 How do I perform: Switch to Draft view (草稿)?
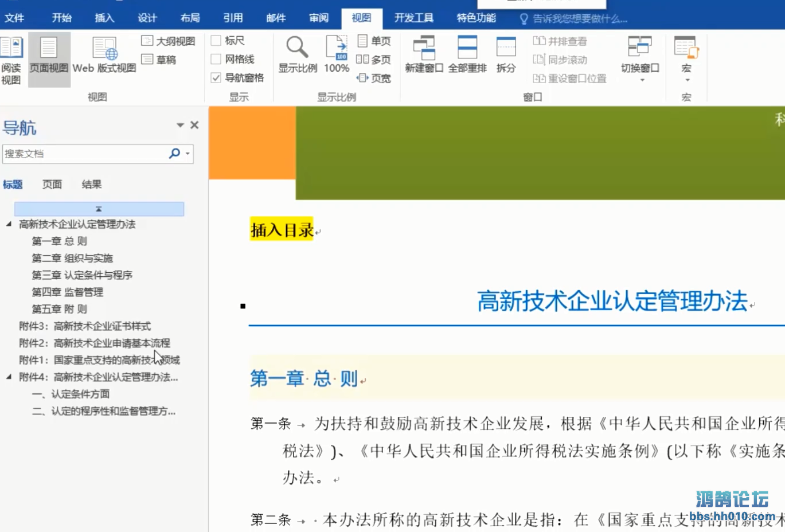[159, 60]
